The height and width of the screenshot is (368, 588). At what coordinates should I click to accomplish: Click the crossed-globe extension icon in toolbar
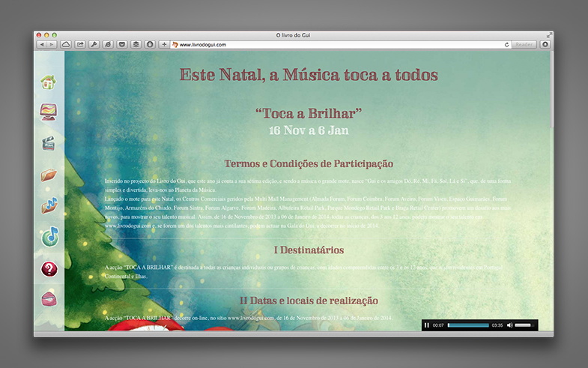(x=108, y=45)
